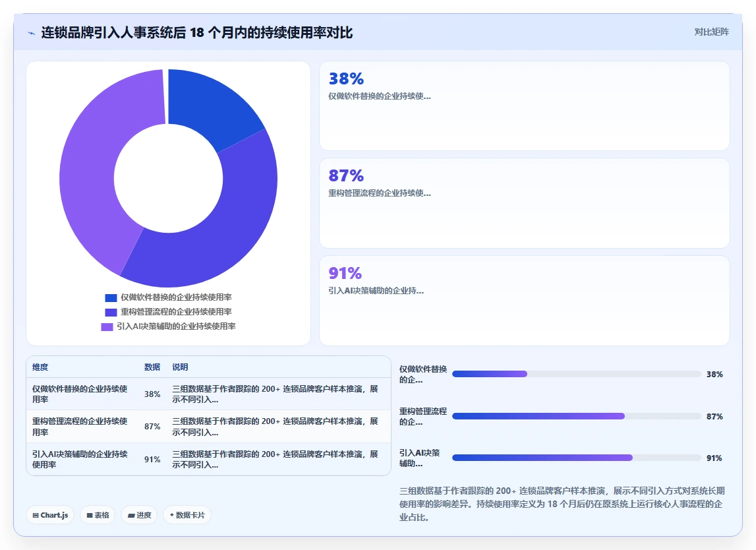Click the header icon beside the title
The image size is (756, 550).
(32, 33)
